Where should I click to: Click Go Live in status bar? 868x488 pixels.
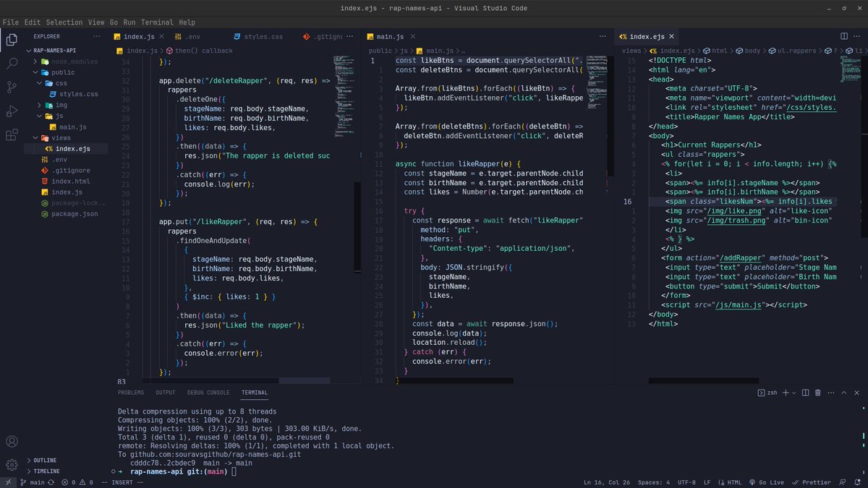coord(767,482)
